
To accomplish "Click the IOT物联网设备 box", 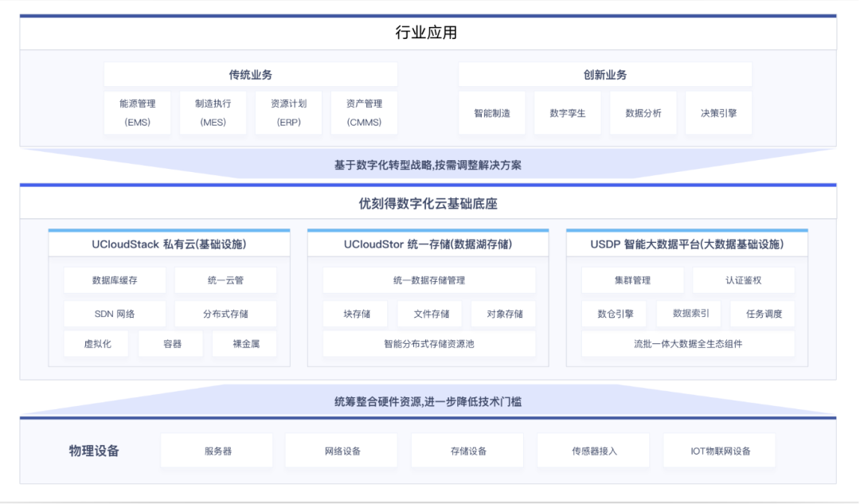I will (720, 451).
